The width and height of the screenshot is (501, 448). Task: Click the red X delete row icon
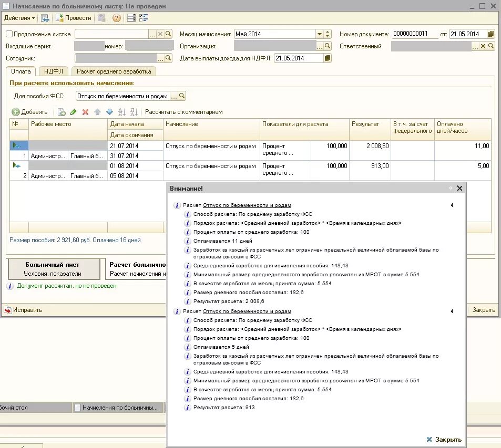85,112
